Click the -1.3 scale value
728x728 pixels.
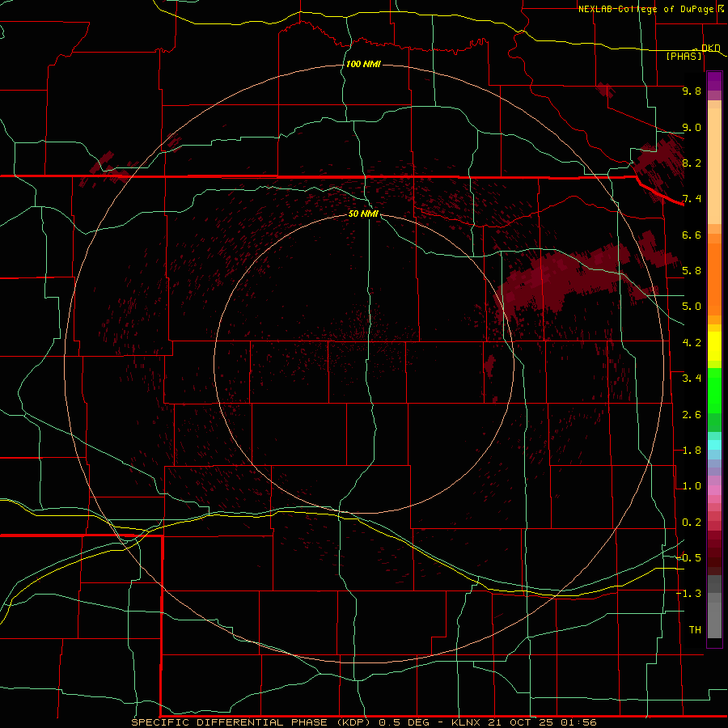point(688,594)
